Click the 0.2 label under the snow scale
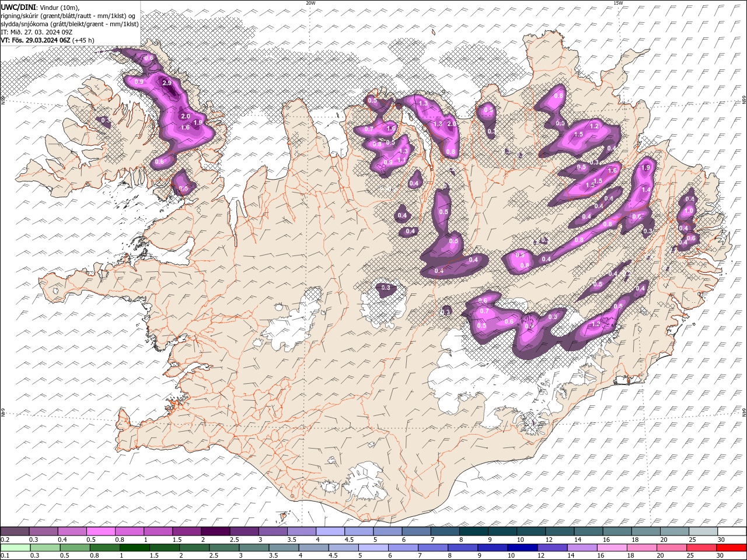This screenshot has width=747, height=560. pyautogui.click(x=4, y=540)
